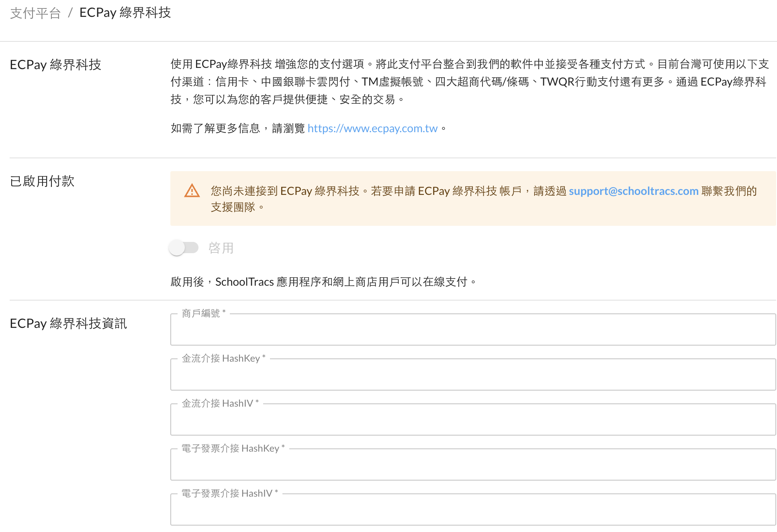Click the ECPay 綠界科技 breadcrumb title
777x532 pixels.
(125, 13)
